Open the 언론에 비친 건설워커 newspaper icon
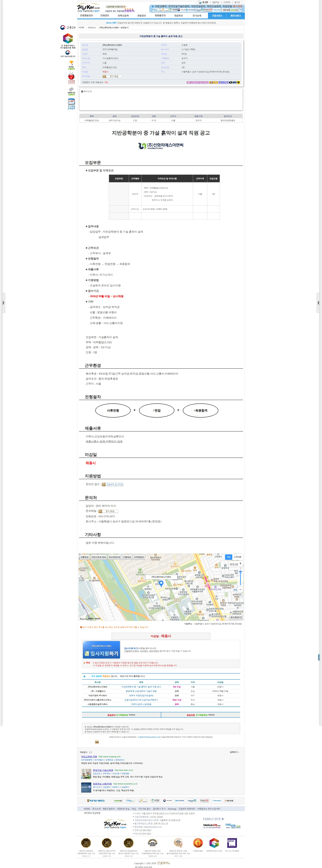Viewport: 322px width, 868px height. point(71,91)
